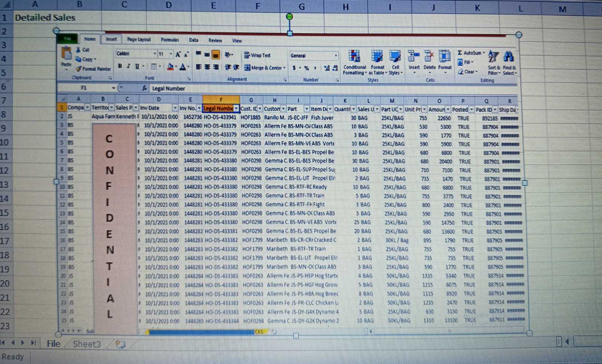Click the Decrease Font Size icon

coord(187,55)
